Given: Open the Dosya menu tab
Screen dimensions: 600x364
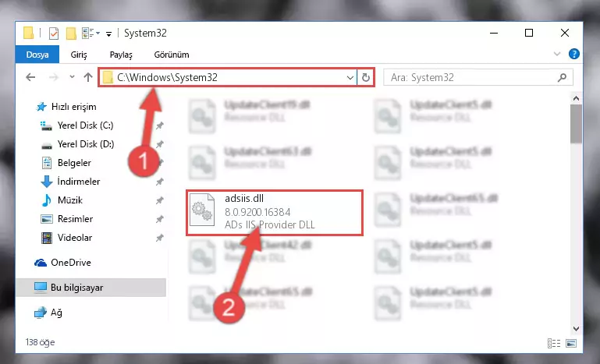Looking at the screenshot, I should [x=37, y=55].
